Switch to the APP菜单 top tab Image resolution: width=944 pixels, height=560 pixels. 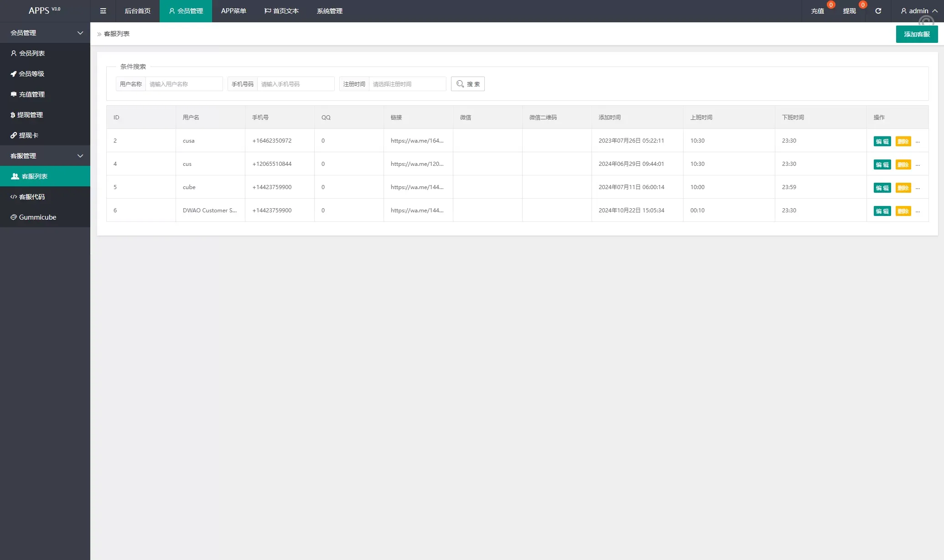point(233,11)
